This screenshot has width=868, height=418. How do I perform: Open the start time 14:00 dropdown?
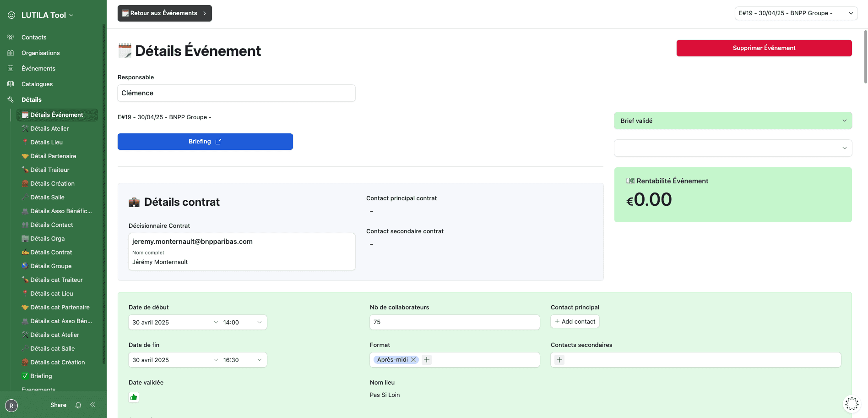243,322
